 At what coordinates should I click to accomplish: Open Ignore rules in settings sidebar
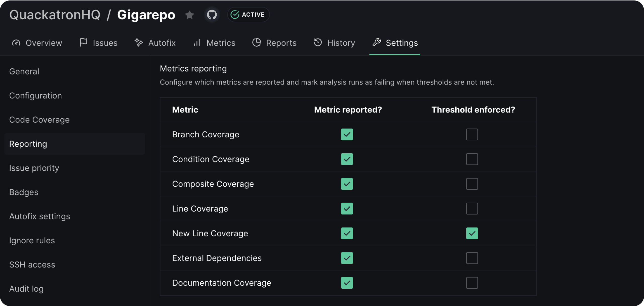click(32, 240)
